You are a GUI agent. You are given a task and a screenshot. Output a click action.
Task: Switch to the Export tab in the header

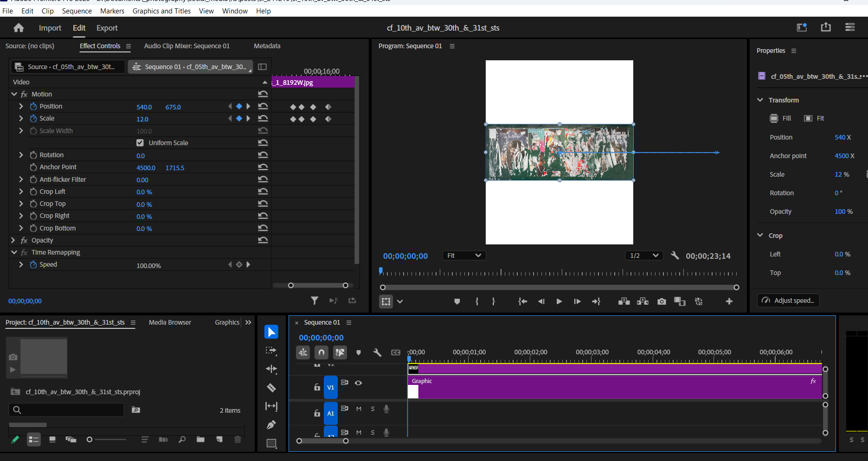pos(107,28)
